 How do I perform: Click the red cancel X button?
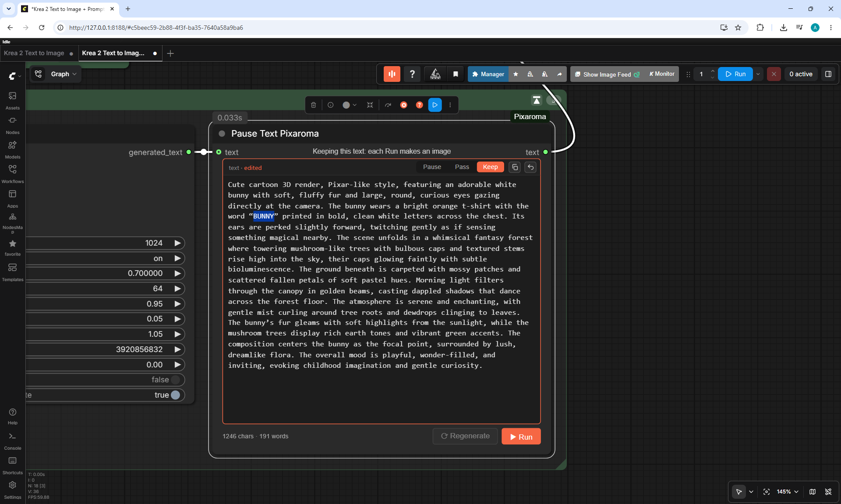pos(774,74)
